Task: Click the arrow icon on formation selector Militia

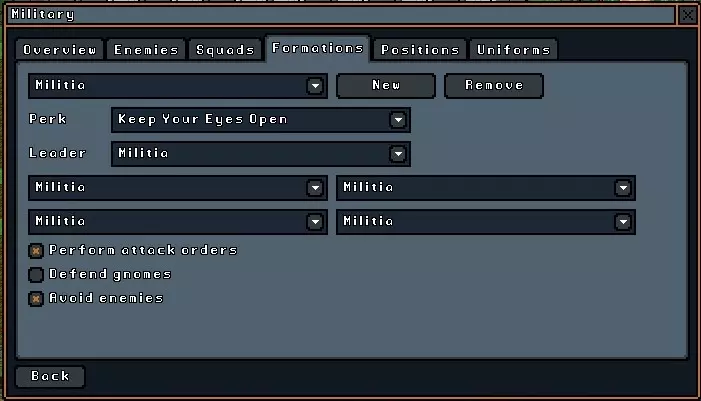Action: tap(315, 86)
